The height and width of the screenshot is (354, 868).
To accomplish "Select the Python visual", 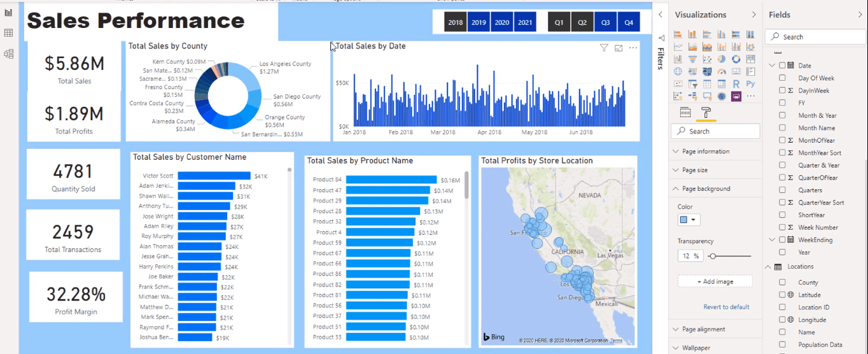I will tap(751, 83).
